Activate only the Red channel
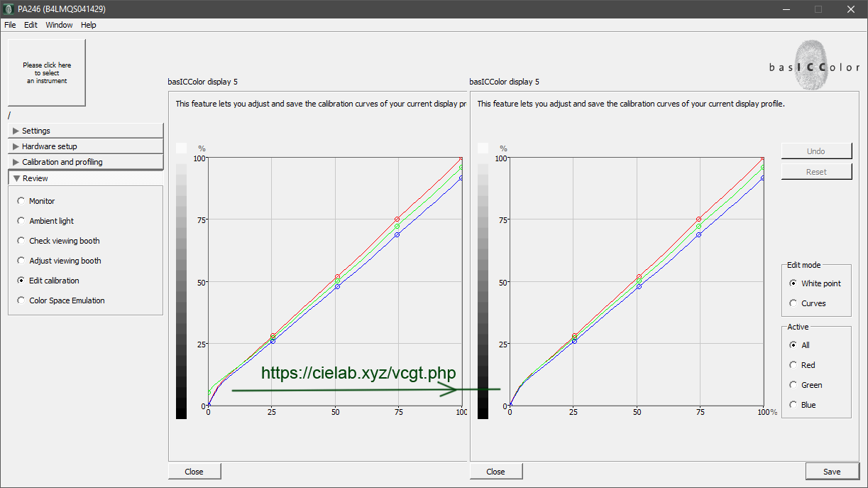This screenshot has width=868, height=488. click(x=793, y=365)
